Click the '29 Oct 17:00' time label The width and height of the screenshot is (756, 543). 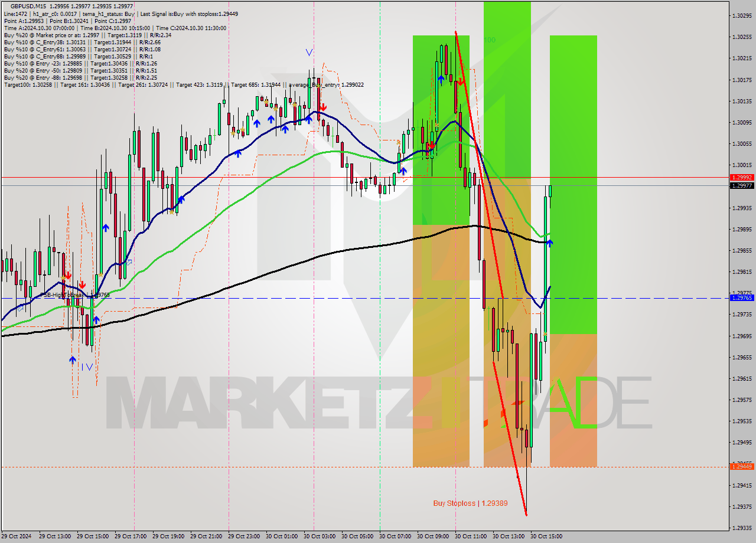[x=131, y=537]
